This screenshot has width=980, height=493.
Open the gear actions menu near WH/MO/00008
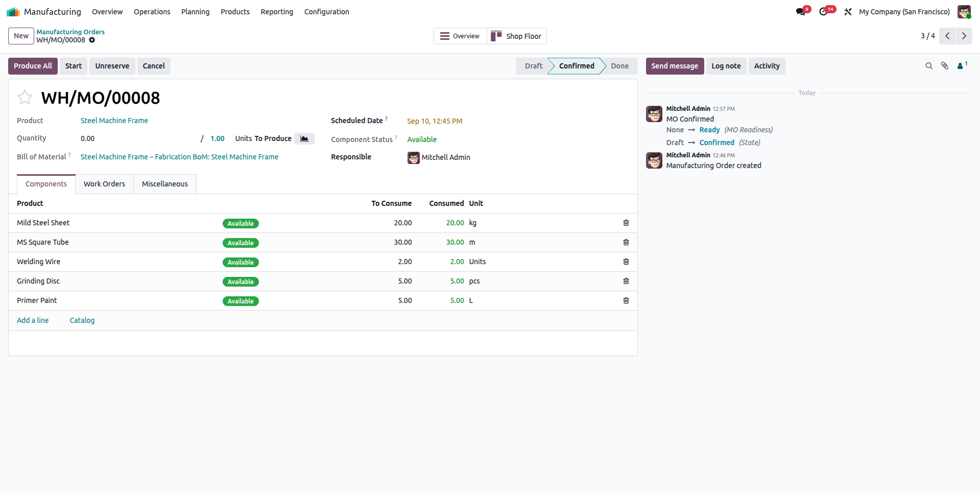(x=92, y=40)
